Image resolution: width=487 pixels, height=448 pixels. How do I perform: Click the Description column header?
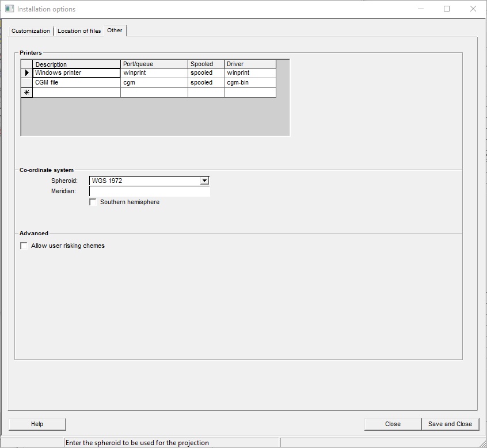76,64
